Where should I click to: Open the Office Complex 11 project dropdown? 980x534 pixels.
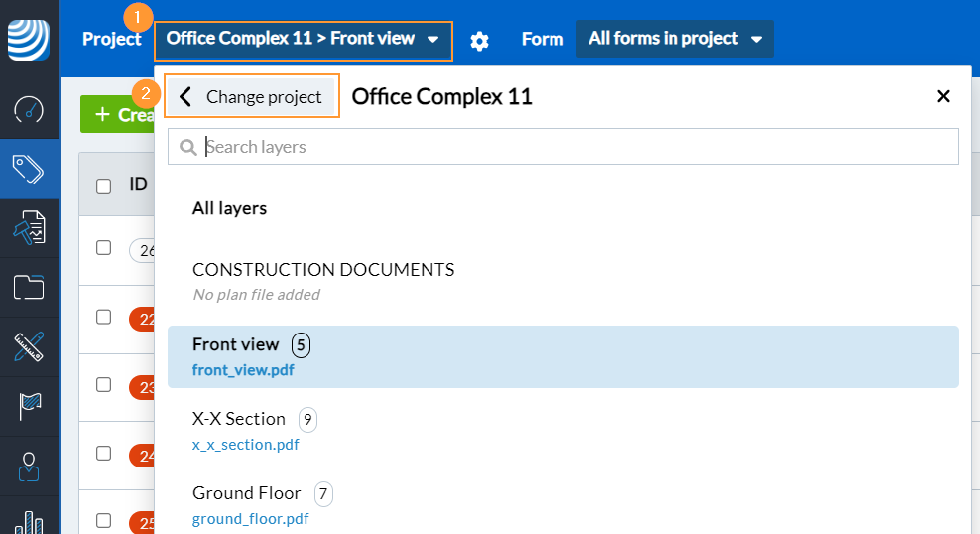(x=303, y=40)
